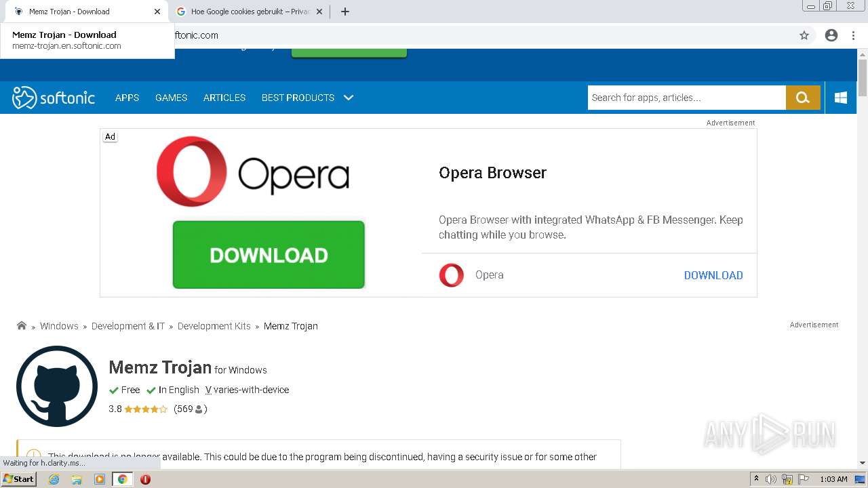Click the 3.8 rating value
The height and width of the screenshot is (488, 868).
pyautogui.click(x=115, y=409)
